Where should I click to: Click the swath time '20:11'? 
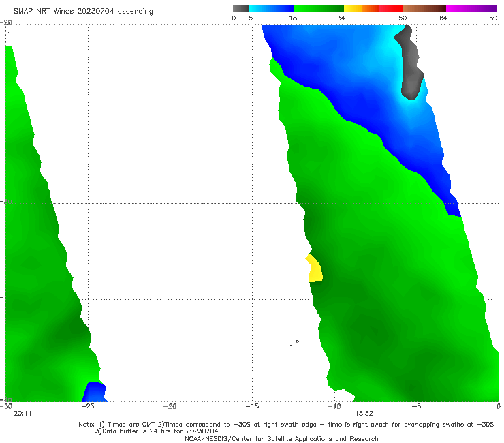[x=22, y=414]
